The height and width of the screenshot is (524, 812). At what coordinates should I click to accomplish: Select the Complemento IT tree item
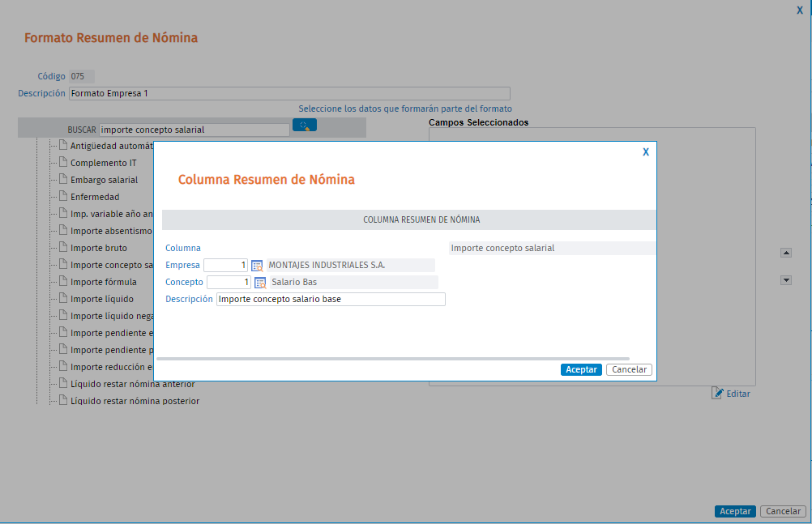click(103, 163)
